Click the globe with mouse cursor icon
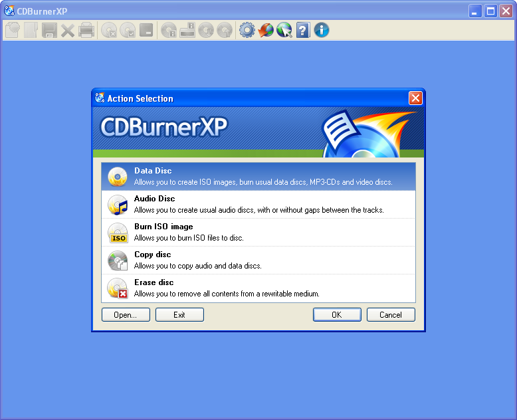 point(284,30)
